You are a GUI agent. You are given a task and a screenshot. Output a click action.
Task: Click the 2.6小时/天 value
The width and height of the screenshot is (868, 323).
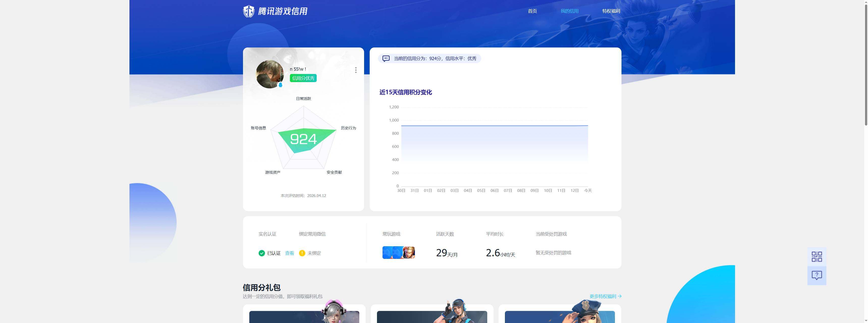500,253
